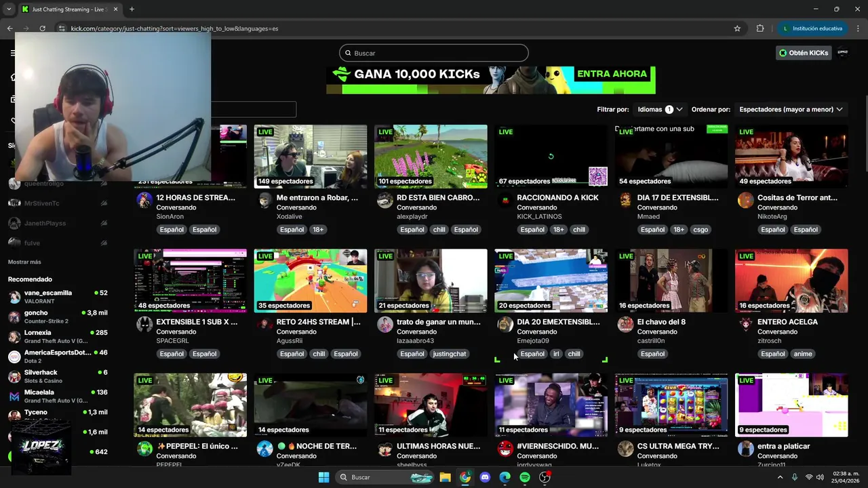Click SPACEGRL channel avatar
Image resolution: width=868 pixels, height=488 pixels.
[144, 324]
